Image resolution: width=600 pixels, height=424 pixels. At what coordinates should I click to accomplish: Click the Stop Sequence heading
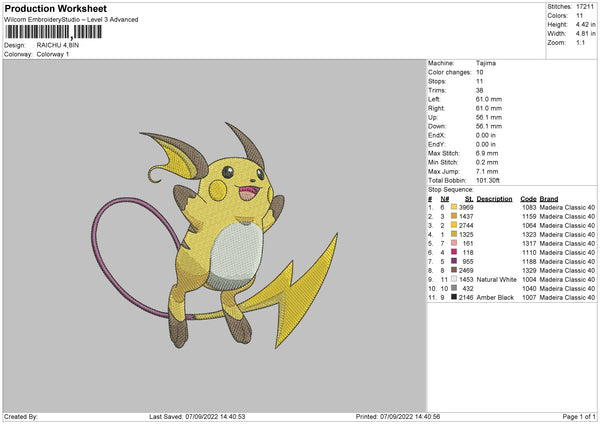451,190
